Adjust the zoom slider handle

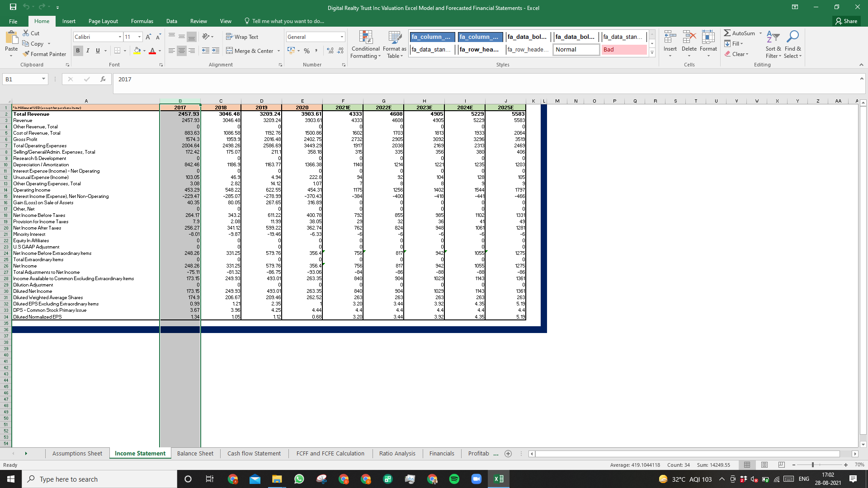tap(813, 465)
